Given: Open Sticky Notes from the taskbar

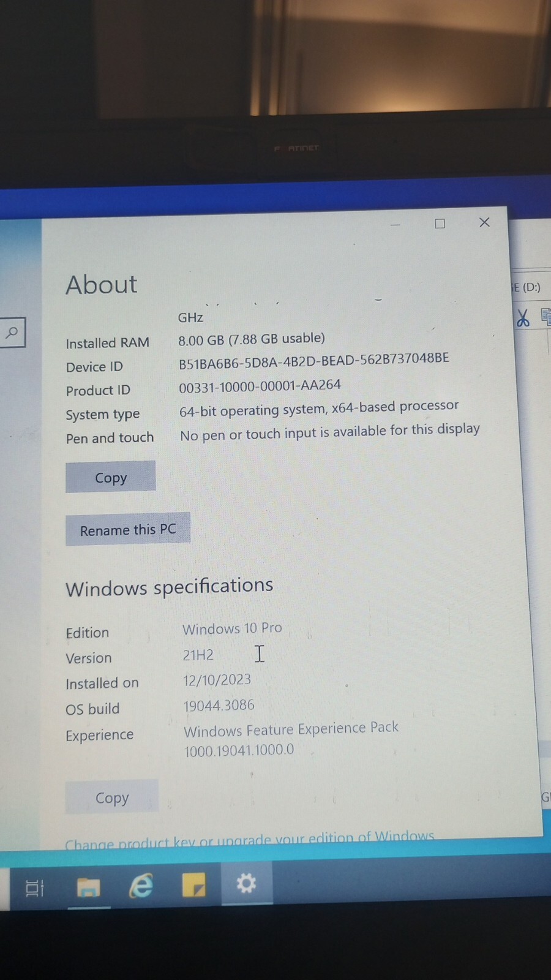Looking at the screenshot, I should pos(194,885).
